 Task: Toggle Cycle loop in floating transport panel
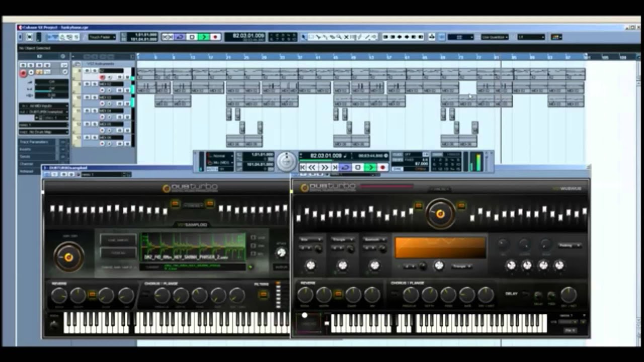(345, 167)
